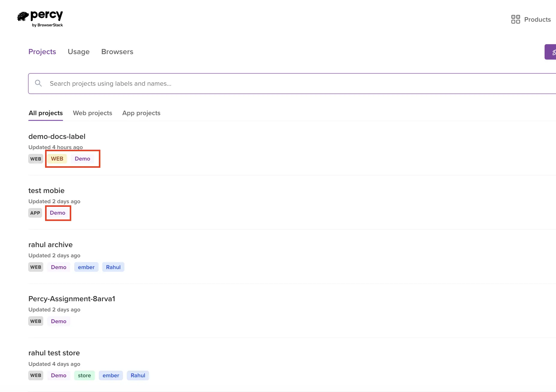Viewport: 556px width, 392px height.
Task: Switch to the Usage tab
Action: (x=78, y=52)
